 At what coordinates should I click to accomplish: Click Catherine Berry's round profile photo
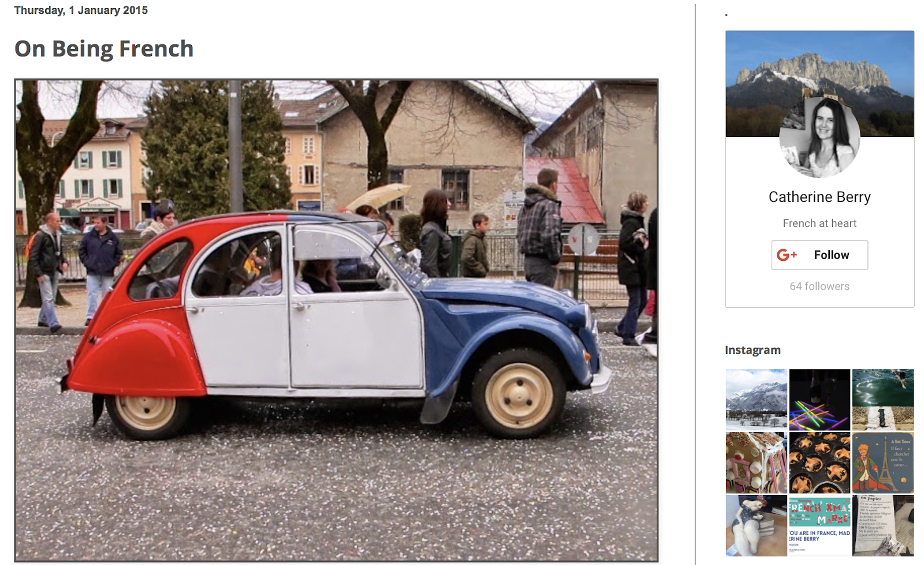[x=819, y=137]
